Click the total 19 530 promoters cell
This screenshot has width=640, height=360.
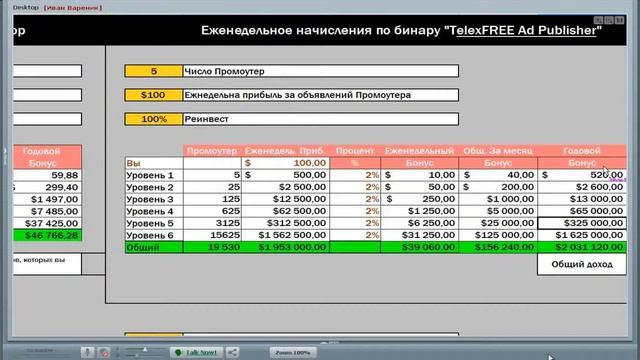[212, 247]
